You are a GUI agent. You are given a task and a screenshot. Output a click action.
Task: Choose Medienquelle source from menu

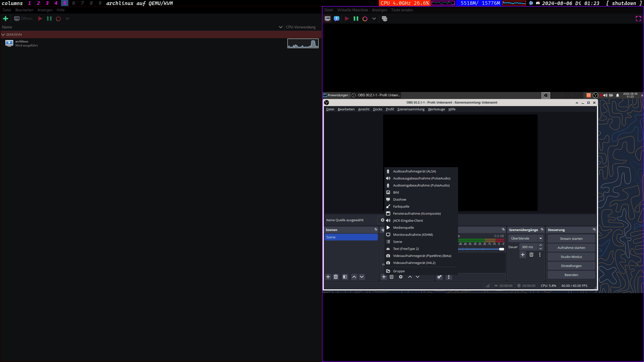pyautogui.click(x=421, y=228)
